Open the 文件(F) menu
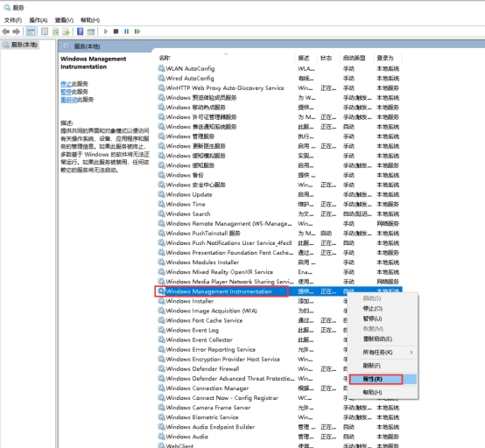Image resolution: width=485 pixels, height=448 pixels. point(13,20)
